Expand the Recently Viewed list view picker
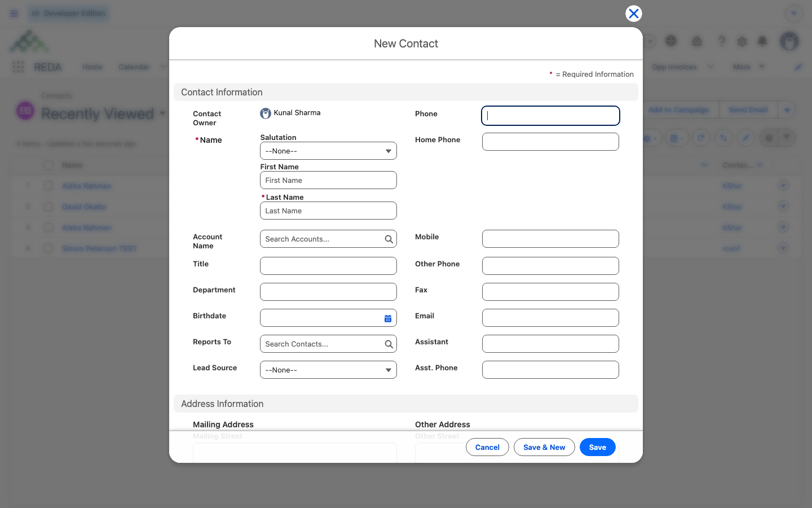Screen dimensions: 812x508 (x=162, y=113)
